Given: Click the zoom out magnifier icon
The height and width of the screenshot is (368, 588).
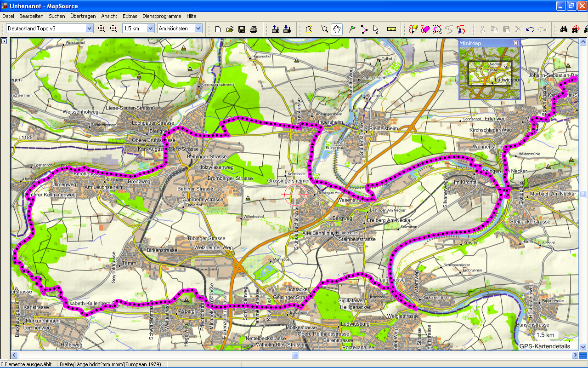Looking at the screenshot, I should tap(114, 29).
